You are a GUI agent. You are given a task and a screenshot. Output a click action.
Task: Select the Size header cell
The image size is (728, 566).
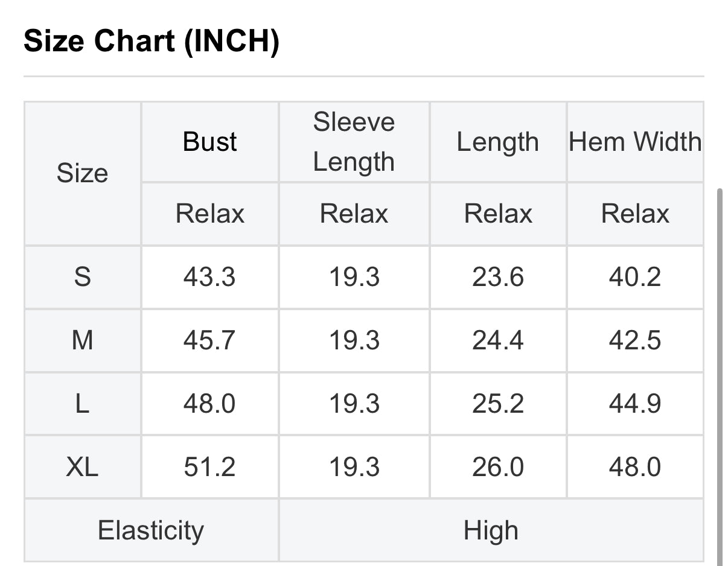82,173
